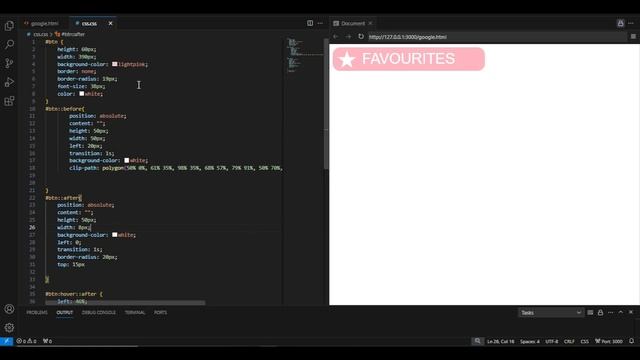Go forward in the preview browser
The image size is (640, 360).
(348, 37)
